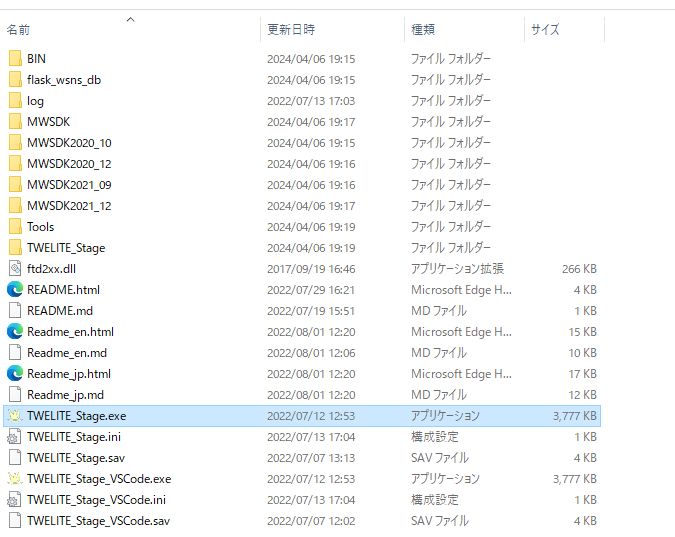675x537 pixels.
Task: Select the README.md blank file icon
Action: coord(15,311)
